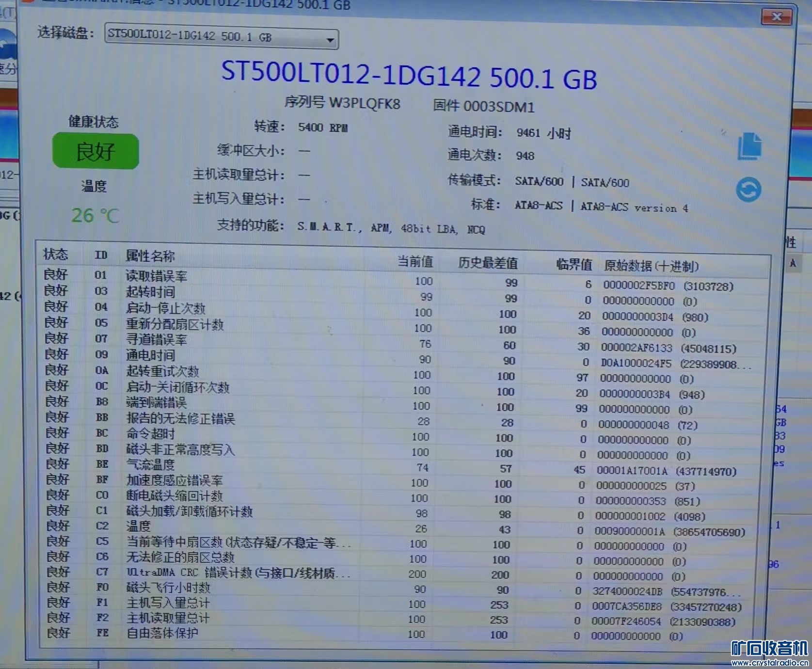Screen dimensions: 812x669
Task: Click the 状态 column header
Action: pyautogui.click(x=56, y=254)
